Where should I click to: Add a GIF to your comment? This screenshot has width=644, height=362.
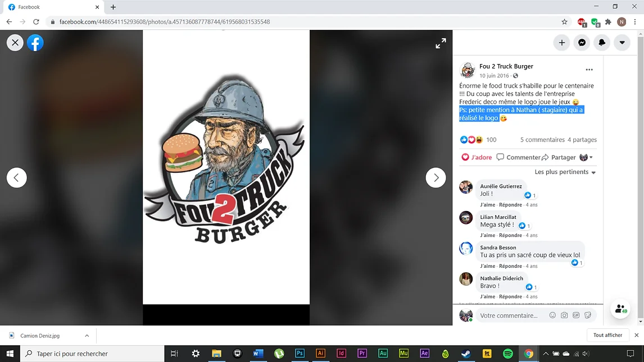(x=576, y=315)
